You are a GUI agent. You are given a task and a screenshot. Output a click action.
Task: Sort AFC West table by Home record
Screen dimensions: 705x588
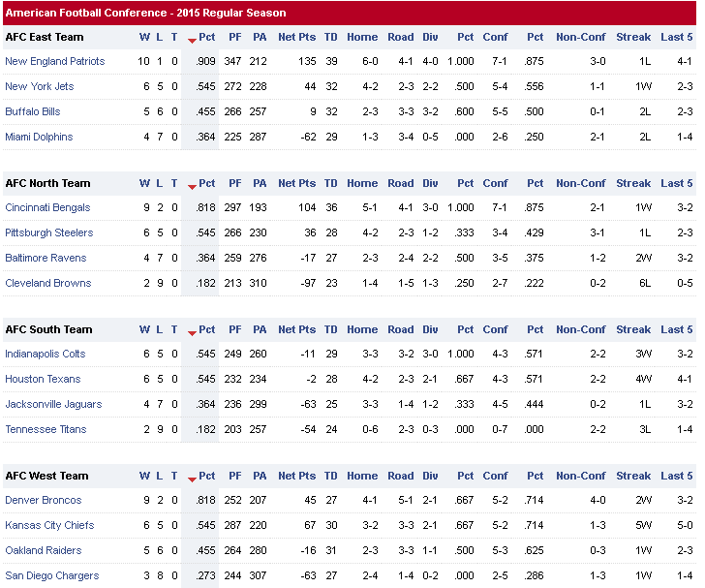tap(362, 476)
